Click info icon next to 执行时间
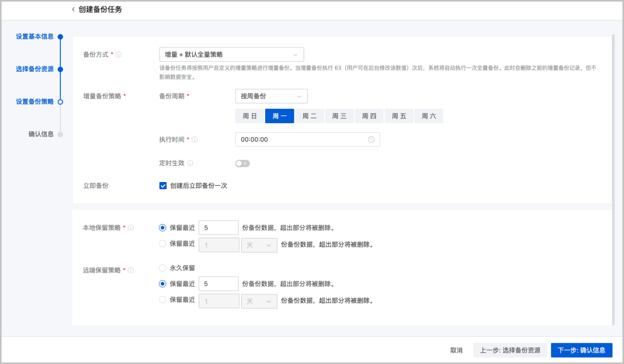624x364 pixels. 195,140
